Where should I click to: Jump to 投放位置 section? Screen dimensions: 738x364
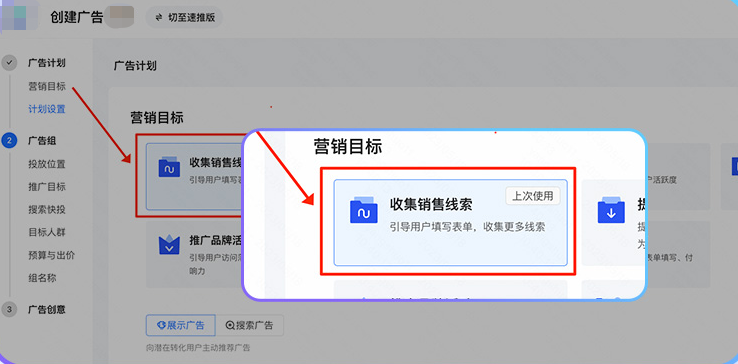tap(47, 164)
